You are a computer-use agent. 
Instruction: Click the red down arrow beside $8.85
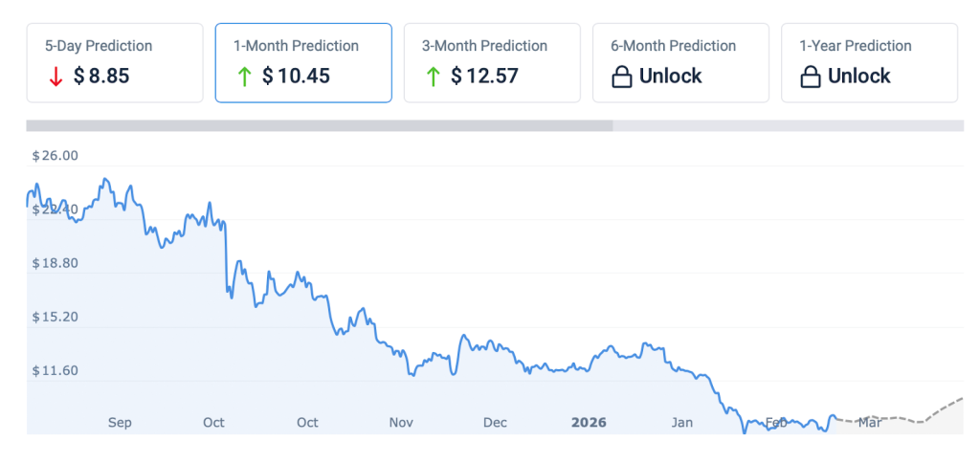pyautogui.click(x=55, y=77)
